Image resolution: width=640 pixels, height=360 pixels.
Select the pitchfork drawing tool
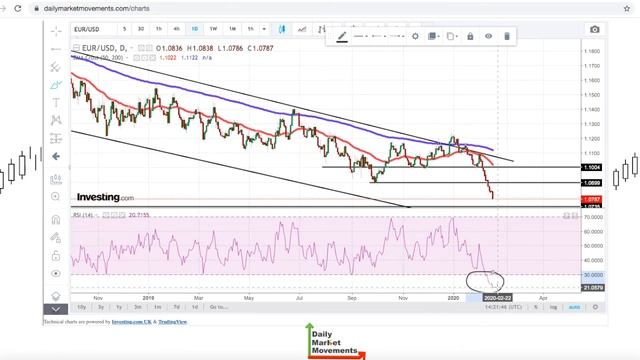click(56, 67)
